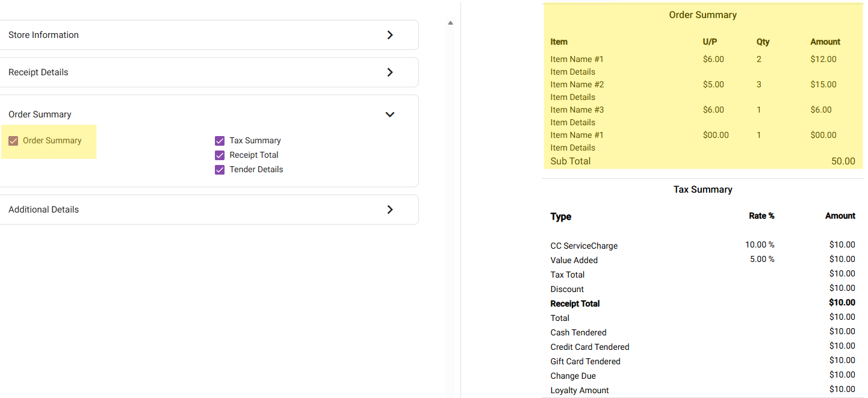Untick the Tender Details checkbox
This screenshot has width=868, height=398.
point(220,170)
